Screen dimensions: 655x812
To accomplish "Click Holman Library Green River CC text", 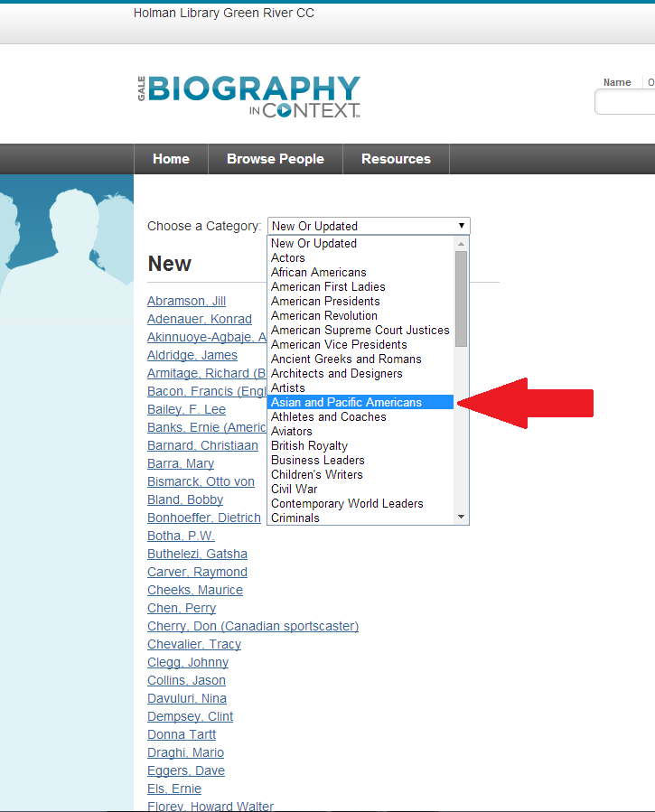I will (x=224, y=13).
